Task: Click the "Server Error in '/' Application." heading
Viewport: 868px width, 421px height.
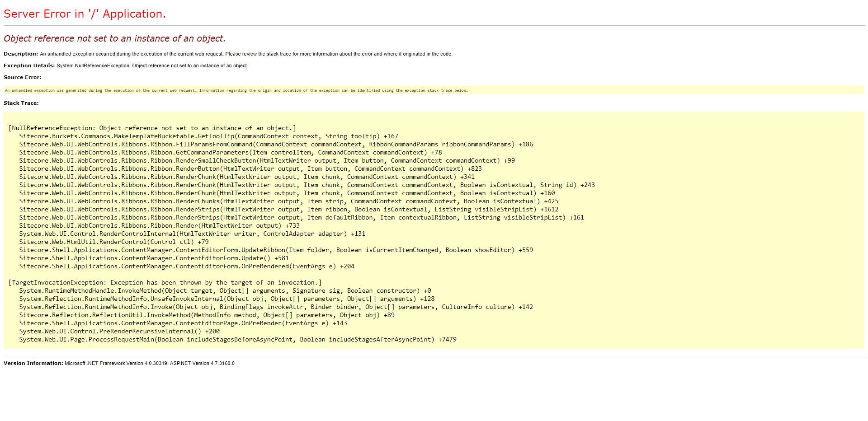Action: [x=85, y=14]
